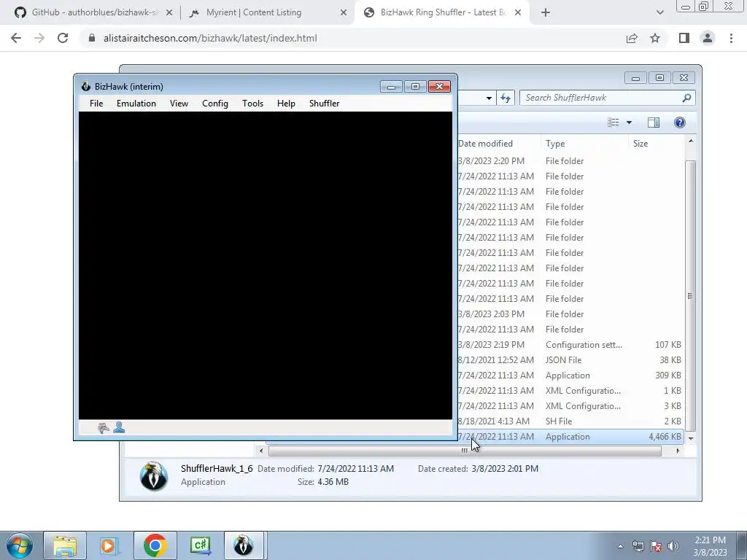This screenshot has width=747, height=560.
Task: Open Chrome from the taskbar
Action: [x=155, y=545]
